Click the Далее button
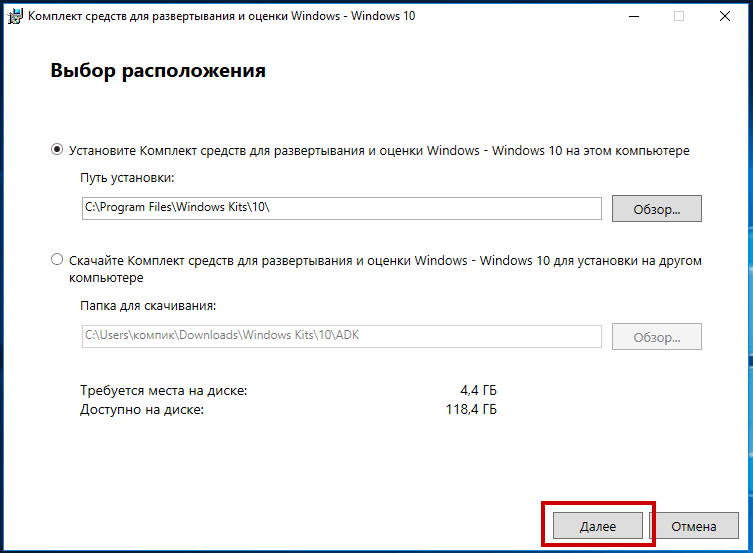Screen dimensions: 753x553 point(597,526)
